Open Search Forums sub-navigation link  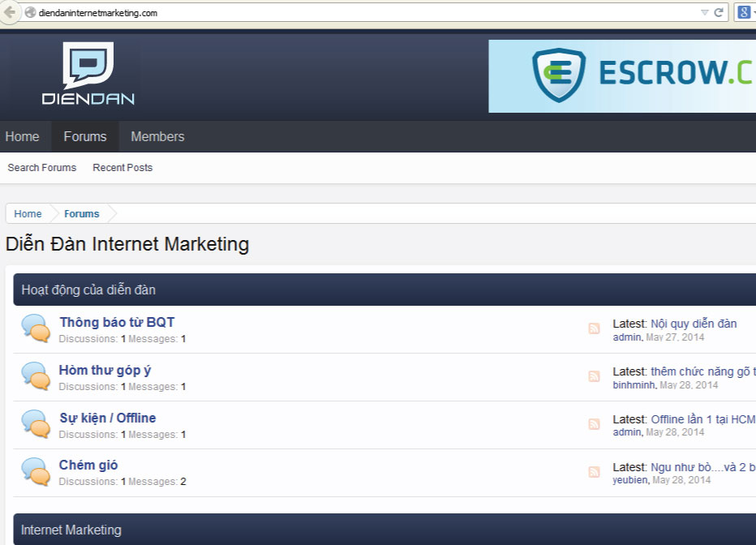(x=42, y=168)
